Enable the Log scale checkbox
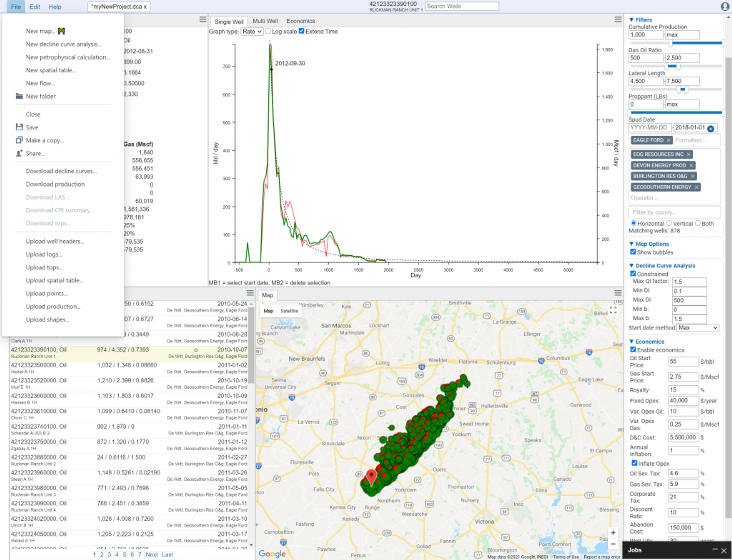Screen dimensions: 732x560 (268, 31)
